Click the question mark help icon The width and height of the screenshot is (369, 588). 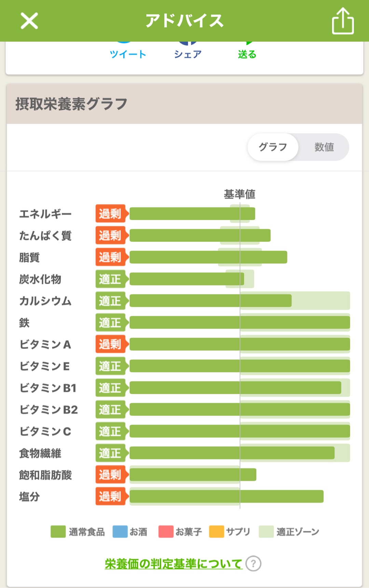[253, 563]
